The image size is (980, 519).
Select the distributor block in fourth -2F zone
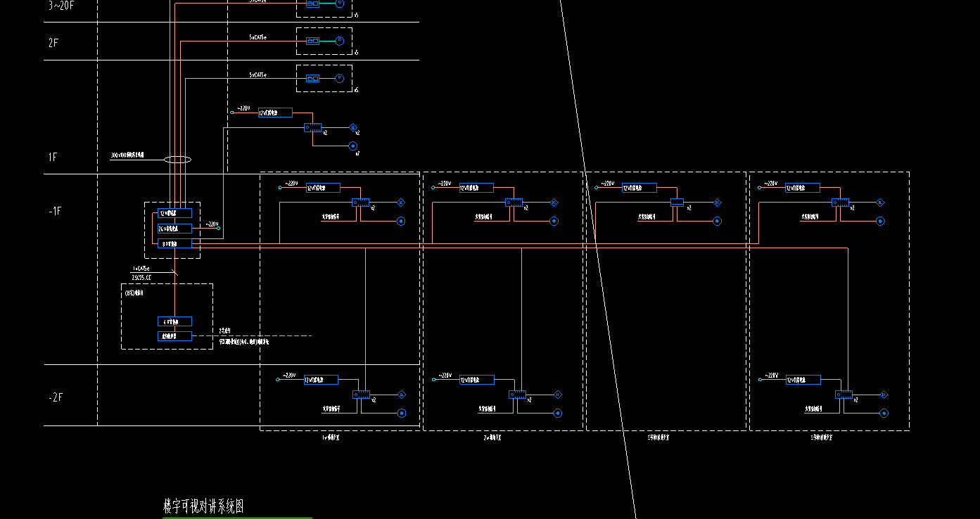pos(844,395)
